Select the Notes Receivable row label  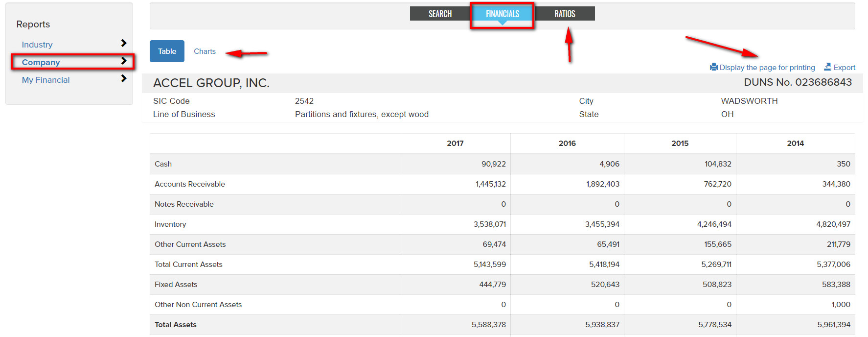(x=184, y=204)
